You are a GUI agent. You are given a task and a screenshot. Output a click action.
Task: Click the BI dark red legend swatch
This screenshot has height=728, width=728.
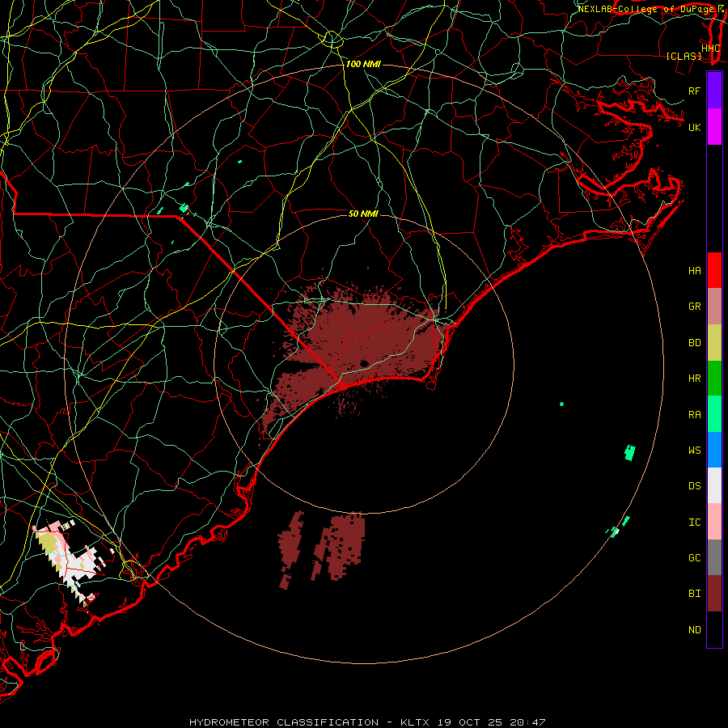(x=714, y=594)
